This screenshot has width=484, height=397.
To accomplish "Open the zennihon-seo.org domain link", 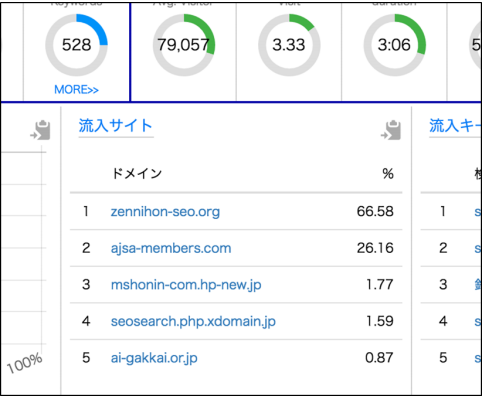I will (x=165, y=211).
